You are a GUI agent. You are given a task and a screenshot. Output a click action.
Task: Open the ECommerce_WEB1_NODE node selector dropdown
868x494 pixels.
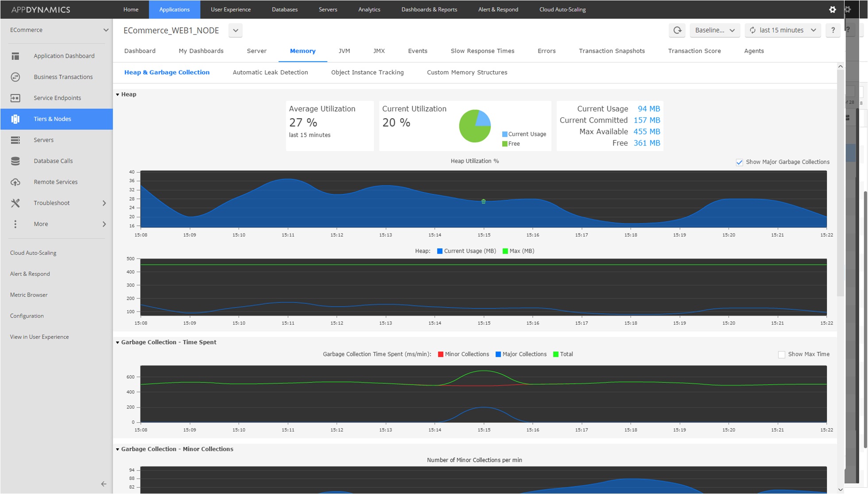coord(236,31)
